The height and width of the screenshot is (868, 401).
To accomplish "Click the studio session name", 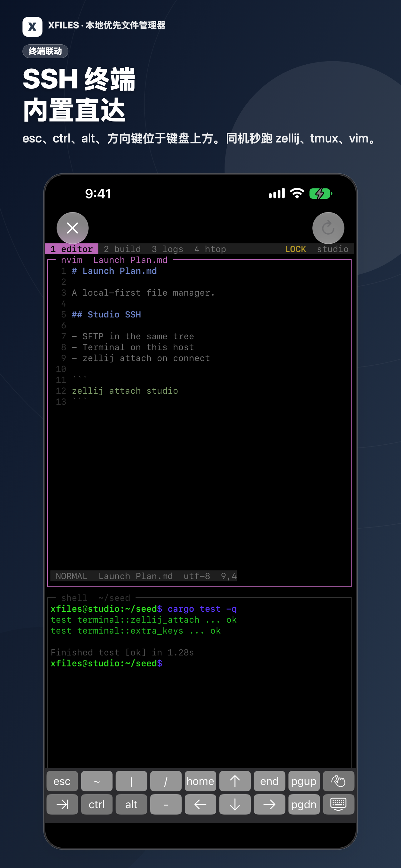I will pos(332,249).
